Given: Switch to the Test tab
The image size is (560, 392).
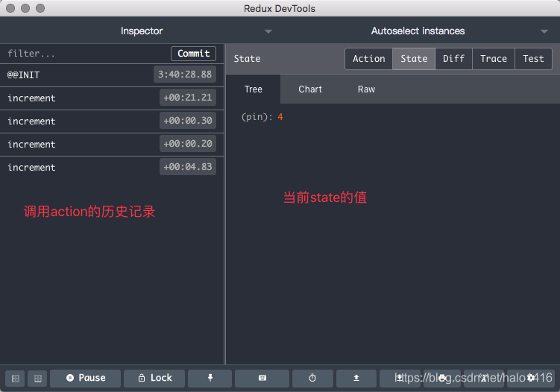Looking at the screenshot, I should 533,59.
